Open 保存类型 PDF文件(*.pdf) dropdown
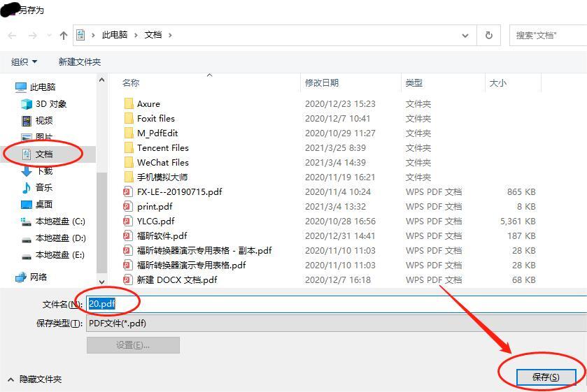The height and width of the screenshot is (392, 587). tap(337, 324)
